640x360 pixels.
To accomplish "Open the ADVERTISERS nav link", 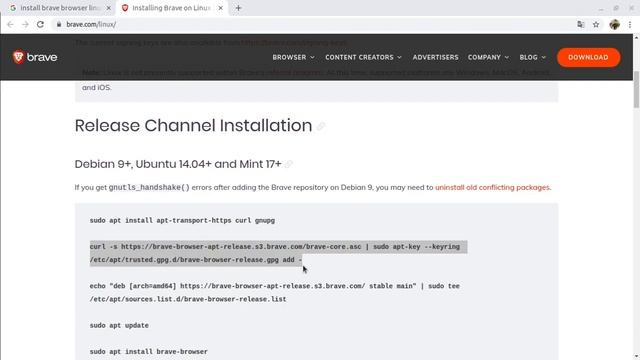I will tap(436, 57).
